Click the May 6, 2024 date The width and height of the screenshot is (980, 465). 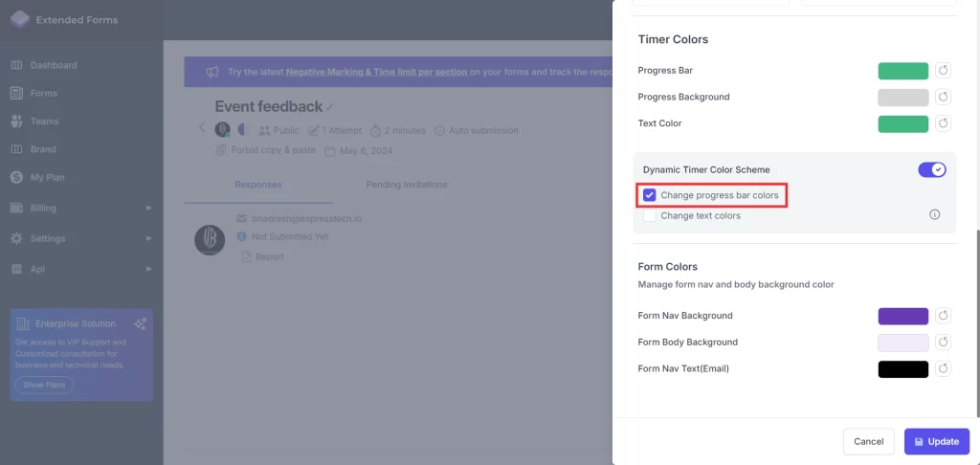click(366, 150)
